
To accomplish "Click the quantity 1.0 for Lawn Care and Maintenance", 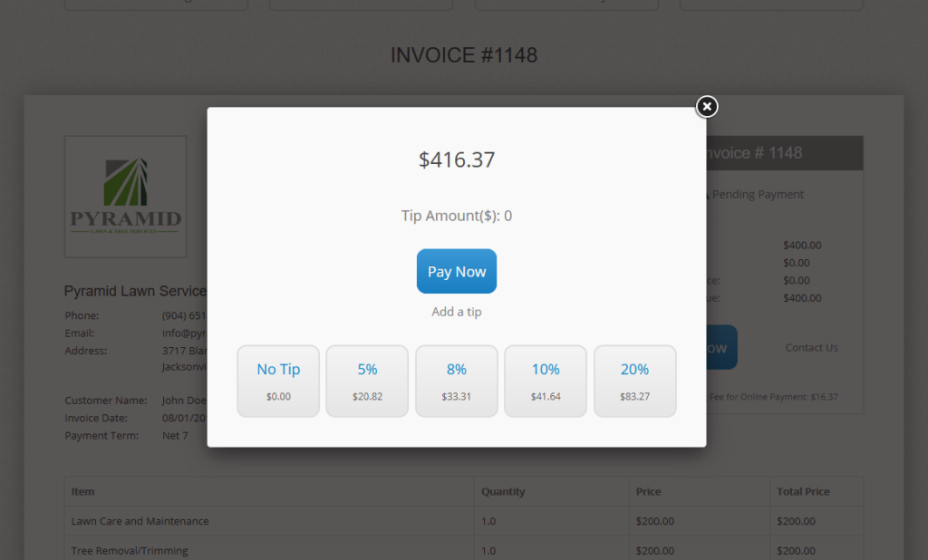I will point(488,521).
